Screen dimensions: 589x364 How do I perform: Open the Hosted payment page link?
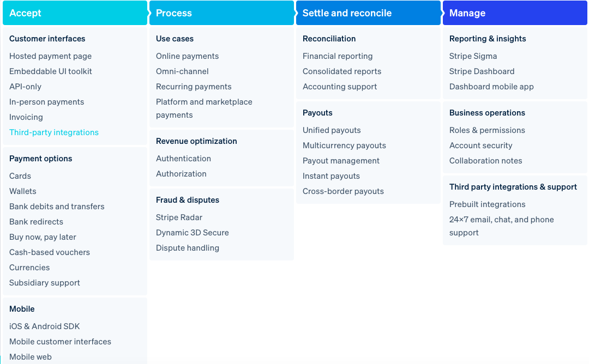coord(50,56)
